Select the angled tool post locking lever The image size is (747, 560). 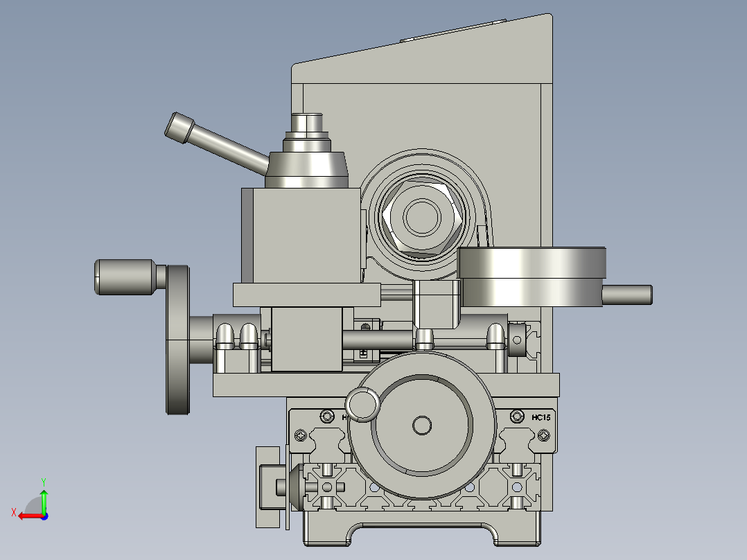[x=217, y=143]
